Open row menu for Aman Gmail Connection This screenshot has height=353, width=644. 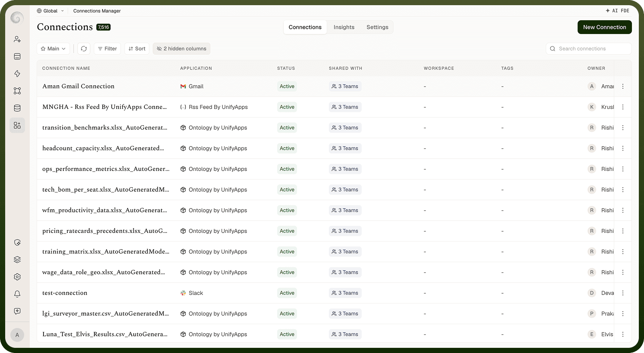click(x=623, y=87)
